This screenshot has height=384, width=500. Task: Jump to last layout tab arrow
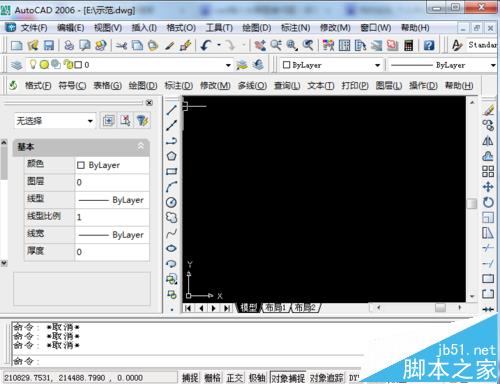pos(227,308)
